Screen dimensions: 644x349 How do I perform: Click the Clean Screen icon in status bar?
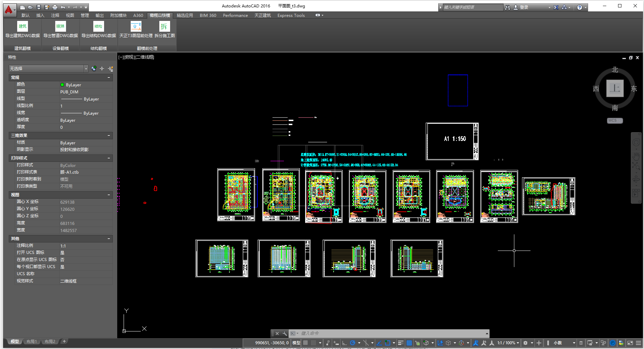630,343
